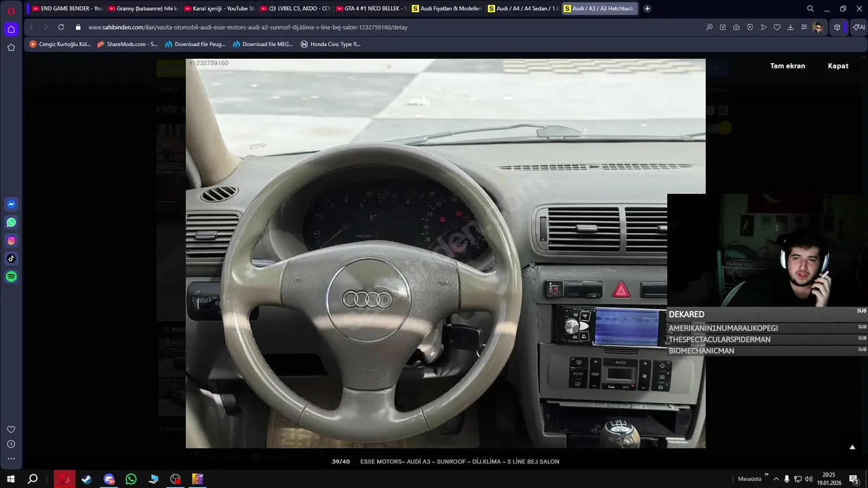Screen dimensions: 868x488
Task: Switch to LVBEL C5, AKDO tab
Action: (294, 9)
